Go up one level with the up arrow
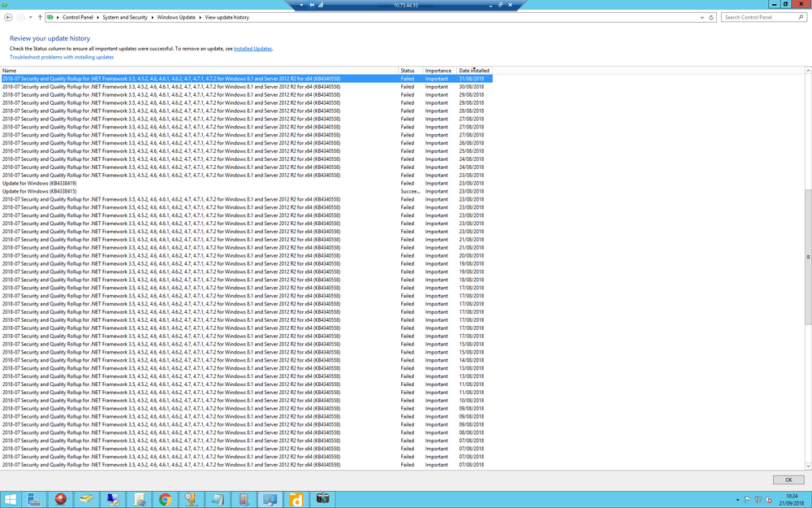812x508 pixels. click(x=40, y=17)
